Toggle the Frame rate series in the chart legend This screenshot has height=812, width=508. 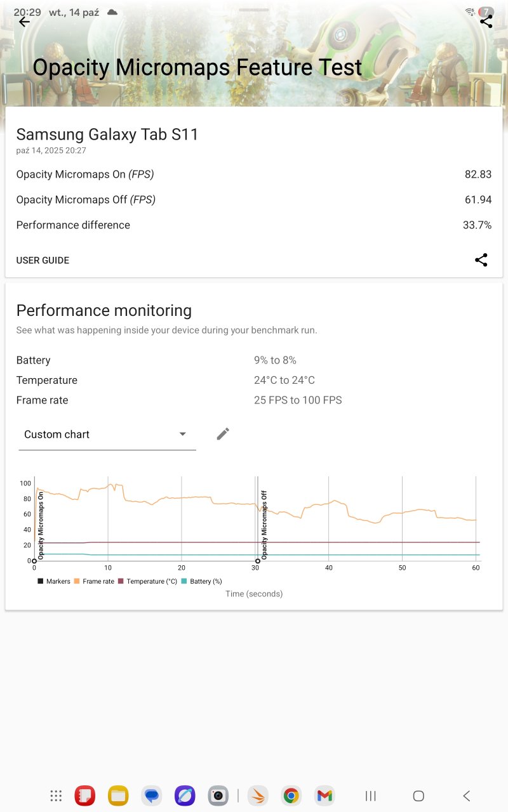point(94,581)
